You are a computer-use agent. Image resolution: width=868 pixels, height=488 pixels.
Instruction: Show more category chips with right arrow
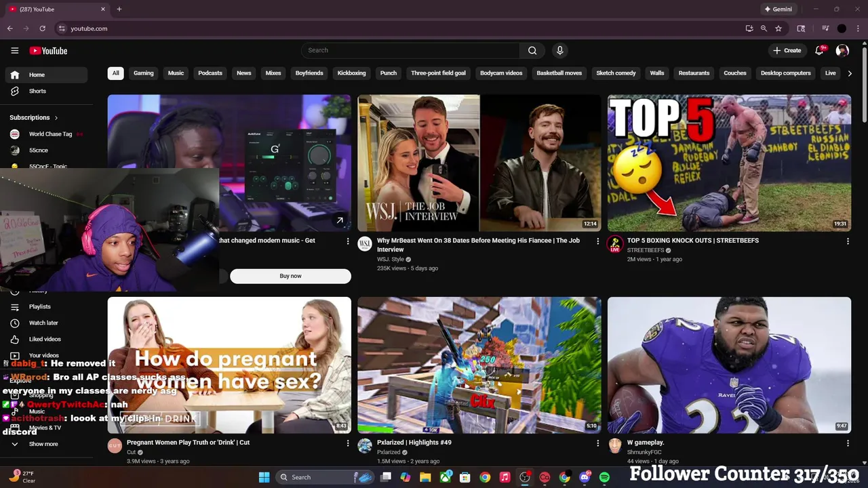(850, 73)
